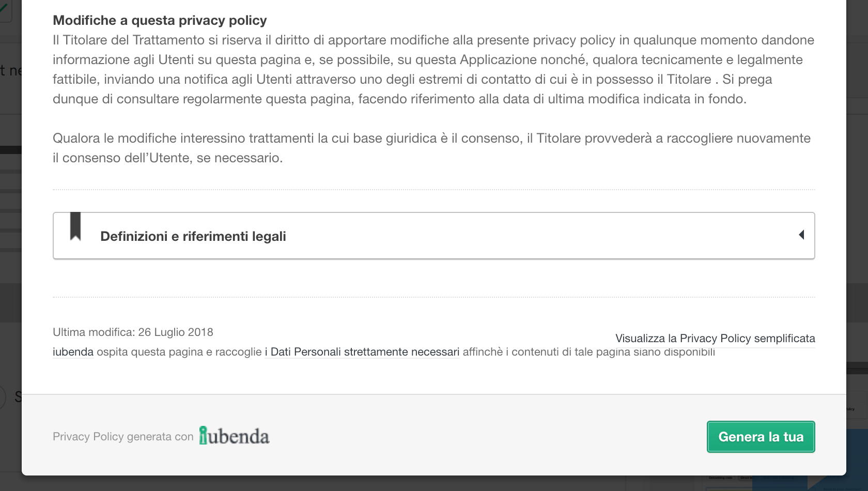Open 'i Dati Personali strettamente necessari' link
This screenshot has height=491, width=868.
pyautogui.click(x=362, y=352)
